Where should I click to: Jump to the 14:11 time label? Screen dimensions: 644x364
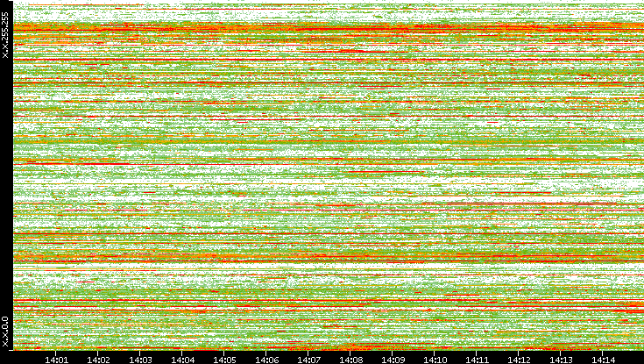478,359
